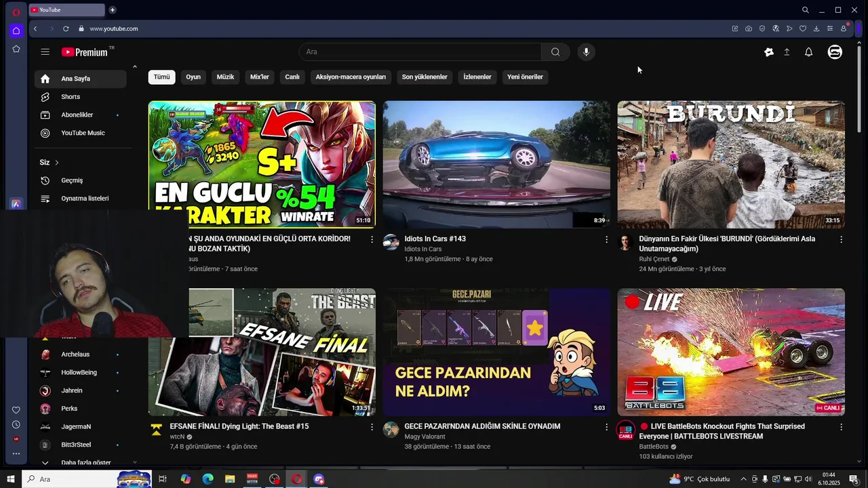Viewport: 868px width, 488px height.
Task: Open Ruhi Çenet channel link
Action: [x=654, y=259]
